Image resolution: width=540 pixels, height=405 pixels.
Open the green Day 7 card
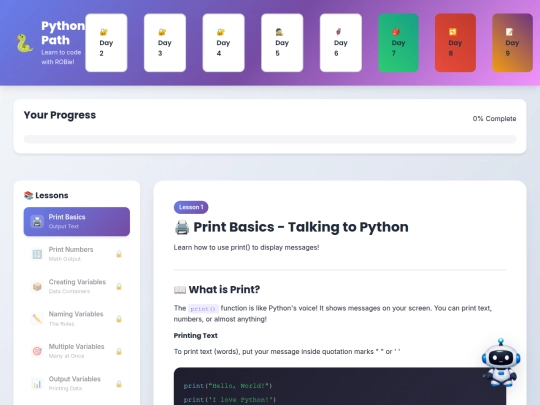click(x=398, y=43)
